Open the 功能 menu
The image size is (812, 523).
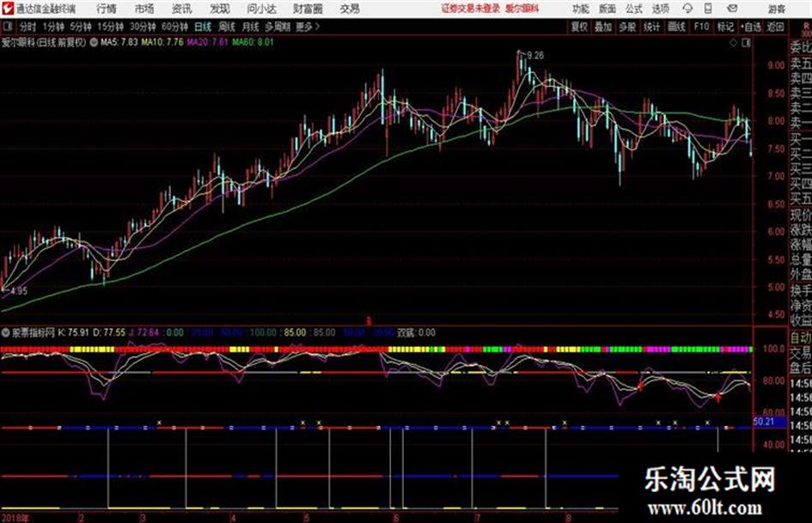point(581,9)
